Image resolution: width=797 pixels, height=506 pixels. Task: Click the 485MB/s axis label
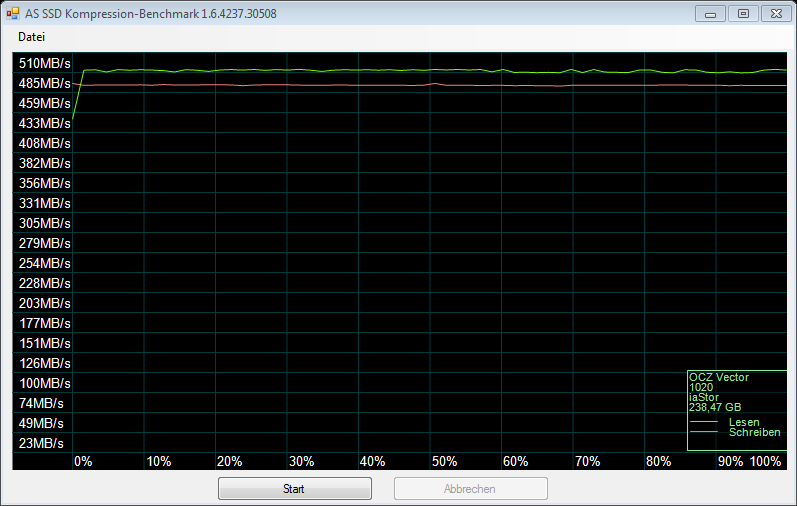point(45,83)
